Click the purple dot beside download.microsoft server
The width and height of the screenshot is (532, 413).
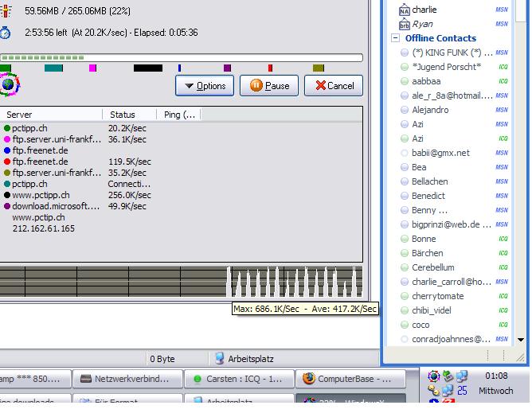7,206
